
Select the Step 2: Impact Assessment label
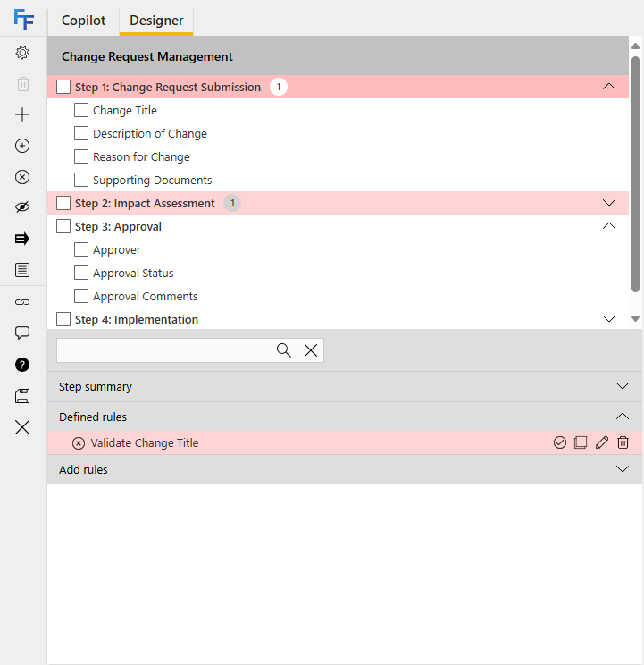point(145,204)
